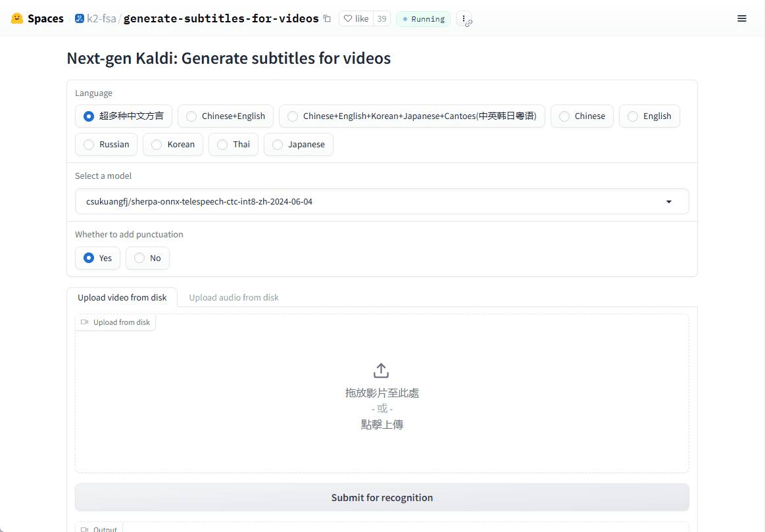Click the like button
Screen dimensions: 765x532
[x=356, y=18]
